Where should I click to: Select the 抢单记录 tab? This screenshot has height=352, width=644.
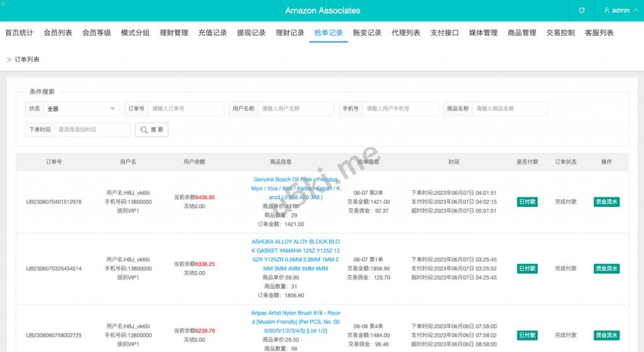(x=328, y=33)
